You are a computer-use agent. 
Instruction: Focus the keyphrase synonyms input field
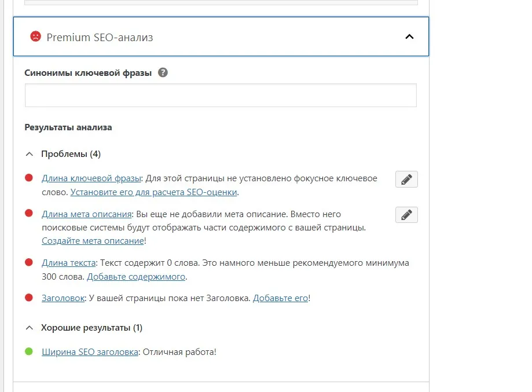coord(221,96)
